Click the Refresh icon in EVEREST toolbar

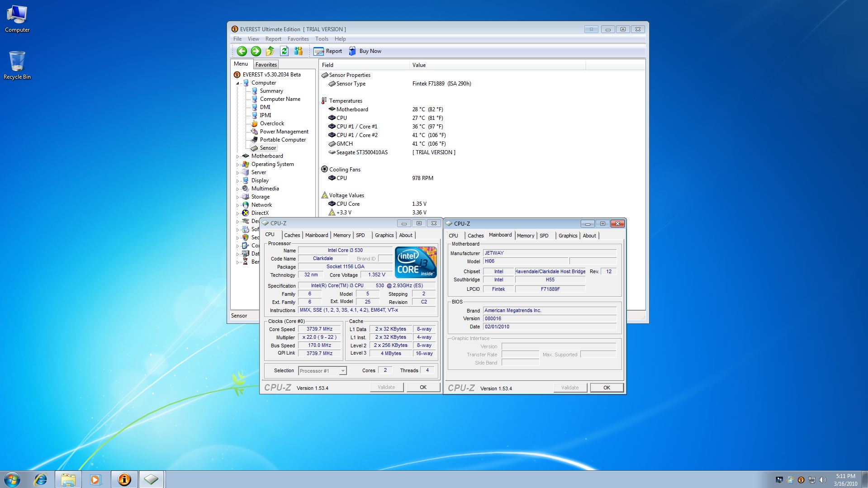[x=284, y=51]
